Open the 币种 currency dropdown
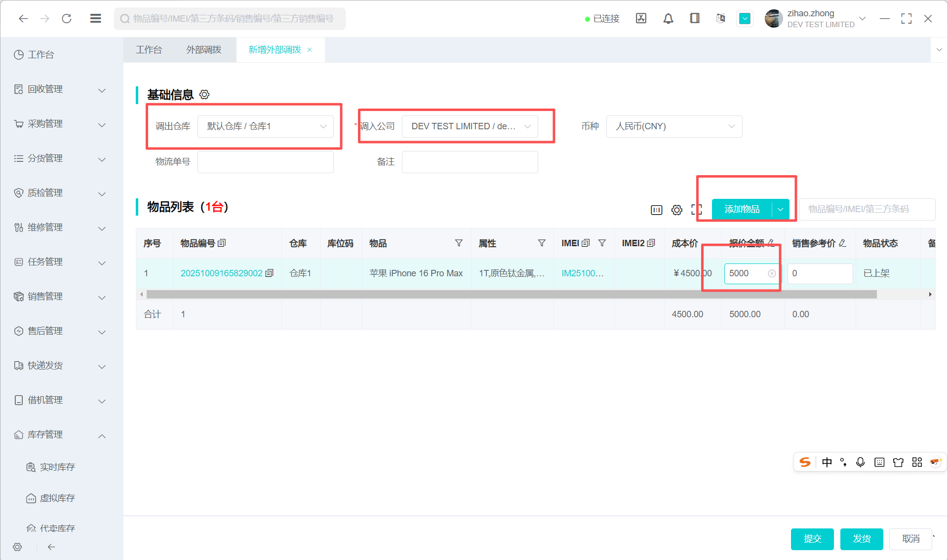This screenshot has width=948, height=560. click(674, 126)
